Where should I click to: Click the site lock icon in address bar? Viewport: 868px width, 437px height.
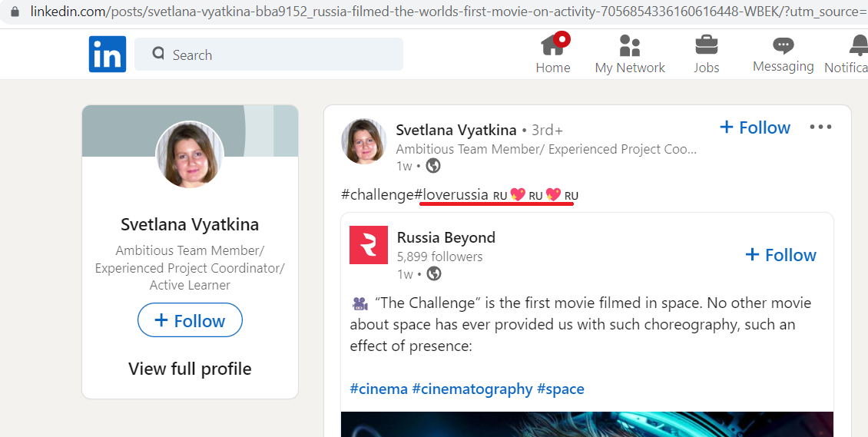15,11
